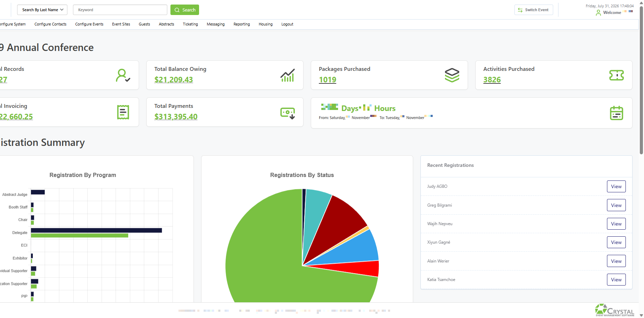Viewport: 644px width, 318px height.
Task: Open the $313,395.40 total payments link
Action: pos(176,117)
